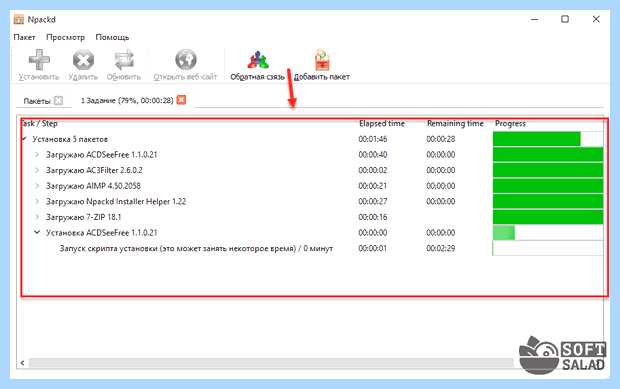The image size is (620, 389).
Task: Click progress bar of Установка ACDSeeFree
Action: click(x=548, y=233)
